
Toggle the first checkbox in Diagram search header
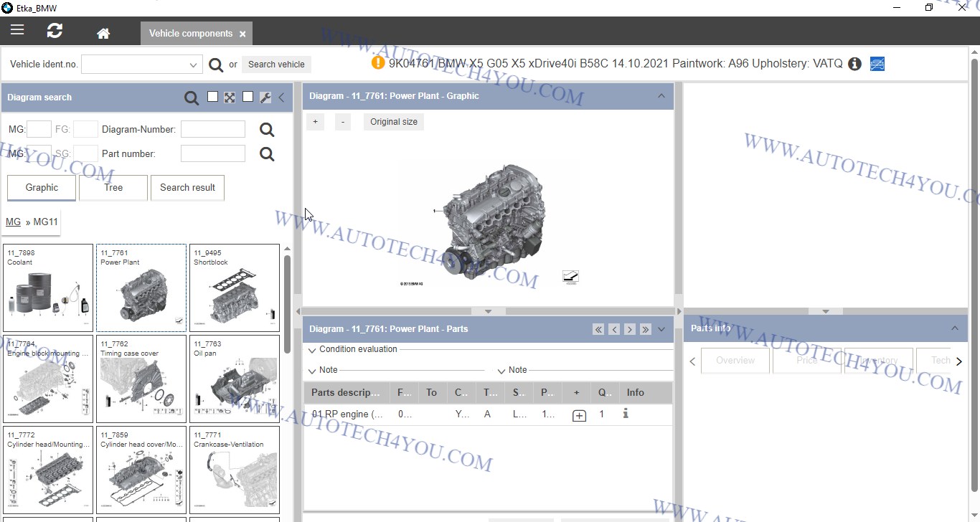coord(212,97)
